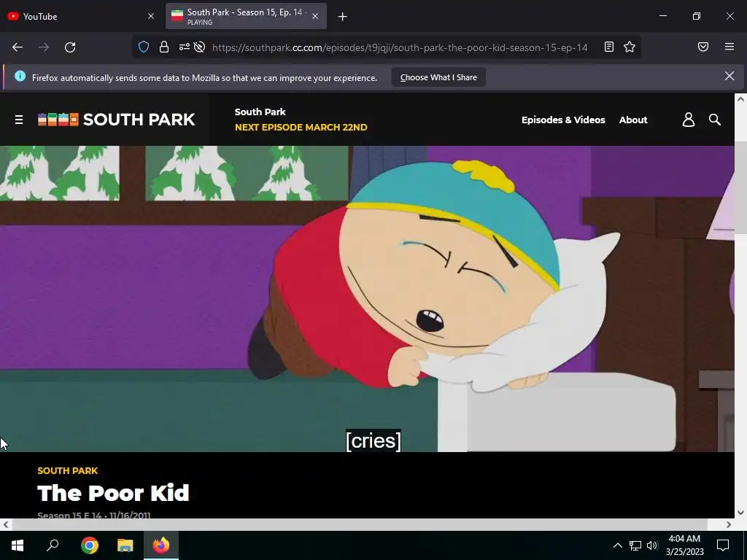This screenshot has height=560, width=747.
Task: Click The Poor Kid episode title
Action: click(x=113, y=493)
